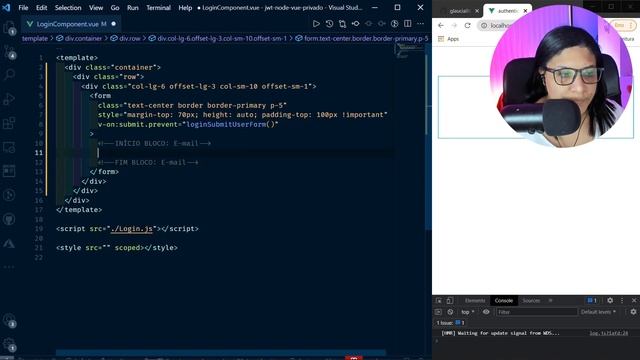Screen dimensions: 640x360
Task: Open the Terminal menu
Action: click(158, 8)
